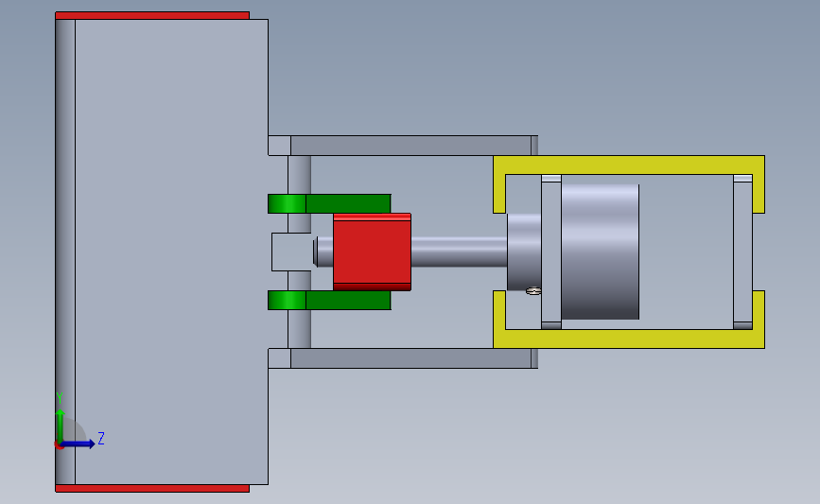The width and height of the screenshot is (820, 504).
Task: Select the thin vertical plate at the yellow bracket's right end
Action: point(742,252)
